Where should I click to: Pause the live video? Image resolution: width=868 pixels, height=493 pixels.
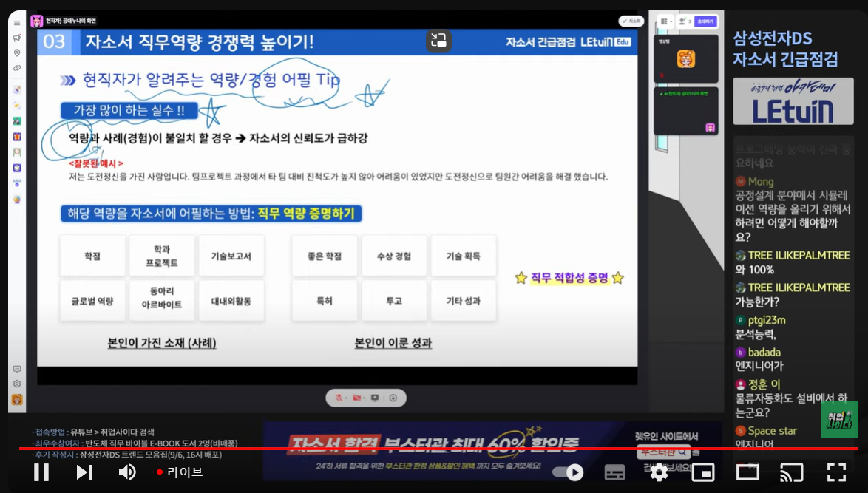(41, 472)
